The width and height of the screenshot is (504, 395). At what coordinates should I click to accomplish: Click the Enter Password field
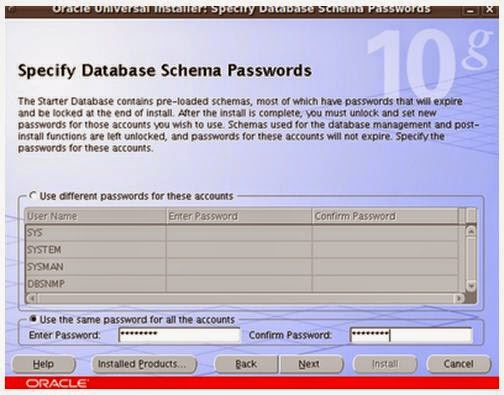(x=179, y=335)
